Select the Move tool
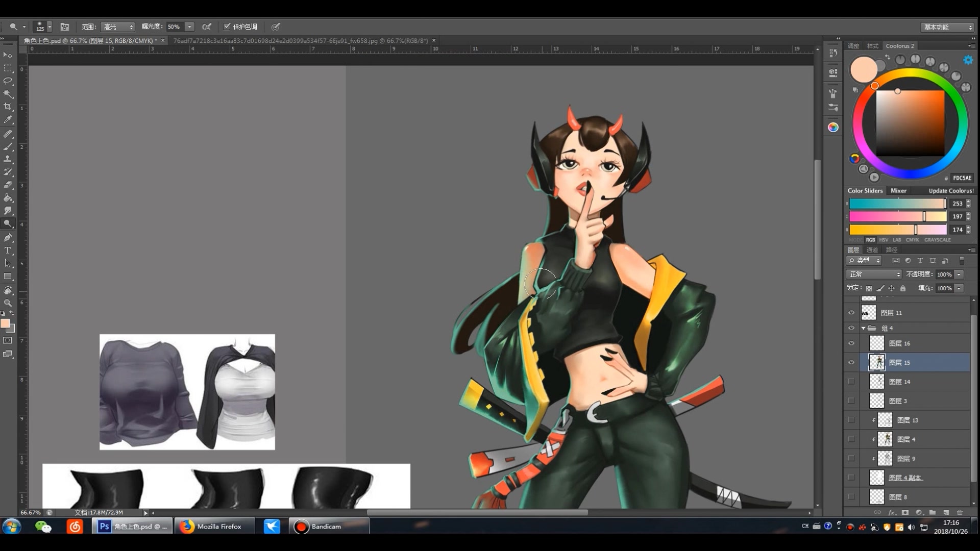The image size is (980, 551). (x=8, y=55)
